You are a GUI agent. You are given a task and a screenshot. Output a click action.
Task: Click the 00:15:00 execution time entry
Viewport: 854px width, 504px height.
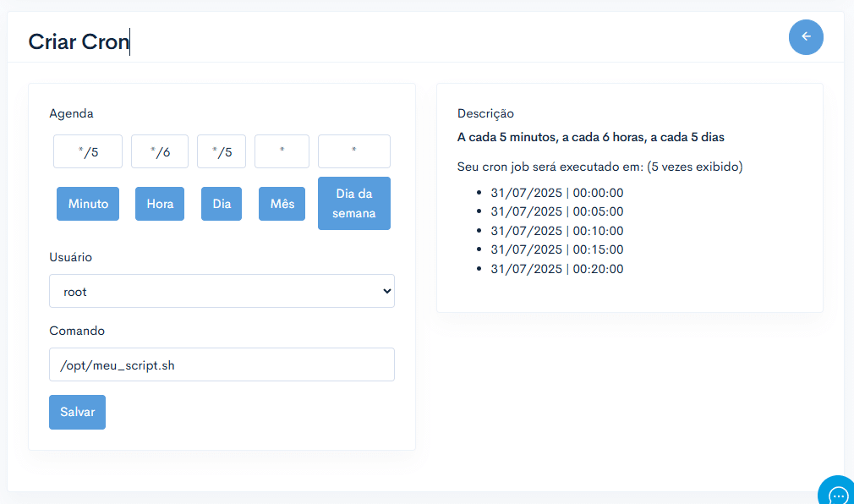tap(556, 249)
